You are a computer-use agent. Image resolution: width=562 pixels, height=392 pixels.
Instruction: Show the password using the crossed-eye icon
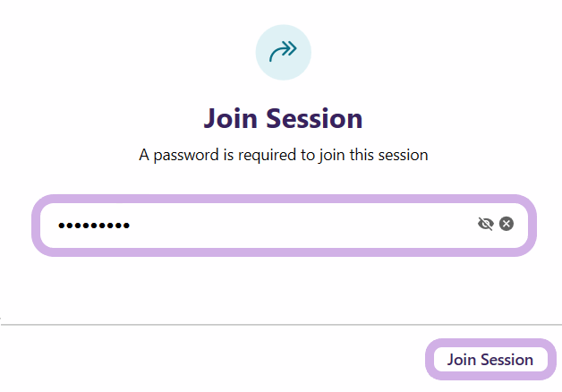point(486,224)
